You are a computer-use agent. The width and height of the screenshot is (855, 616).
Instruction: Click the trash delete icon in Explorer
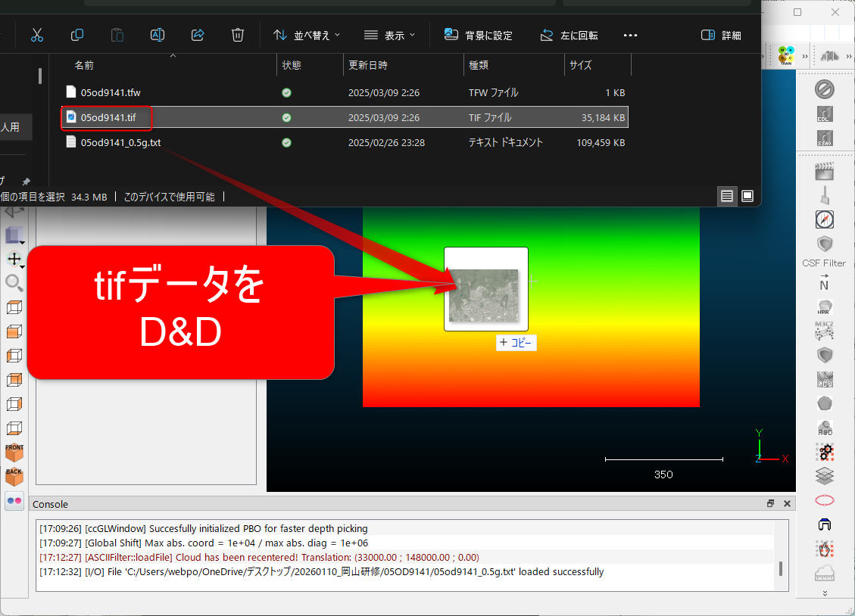click(237, 35)
